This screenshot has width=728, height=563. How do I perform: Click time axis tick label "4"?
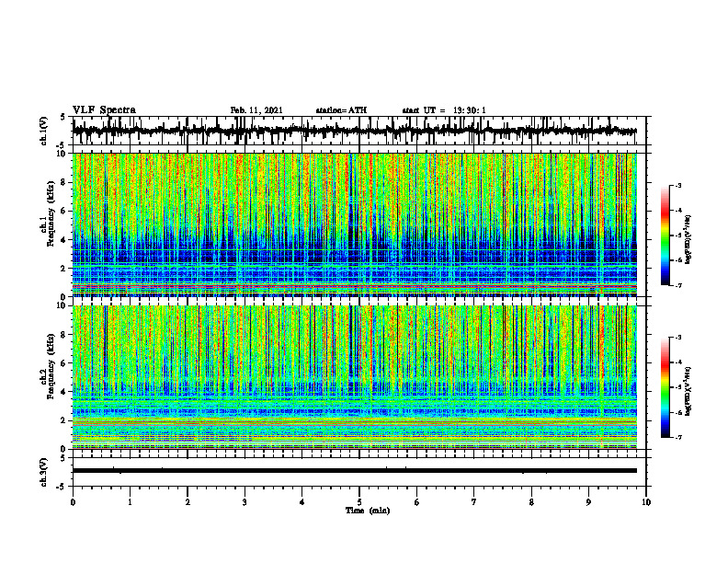click(x=302, y=502)
